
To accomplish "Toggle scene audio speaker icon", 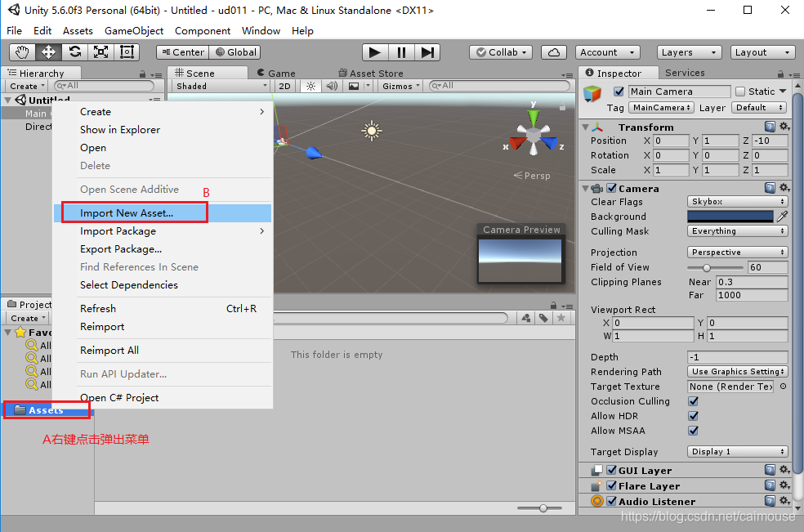I will tap(333, 86).
